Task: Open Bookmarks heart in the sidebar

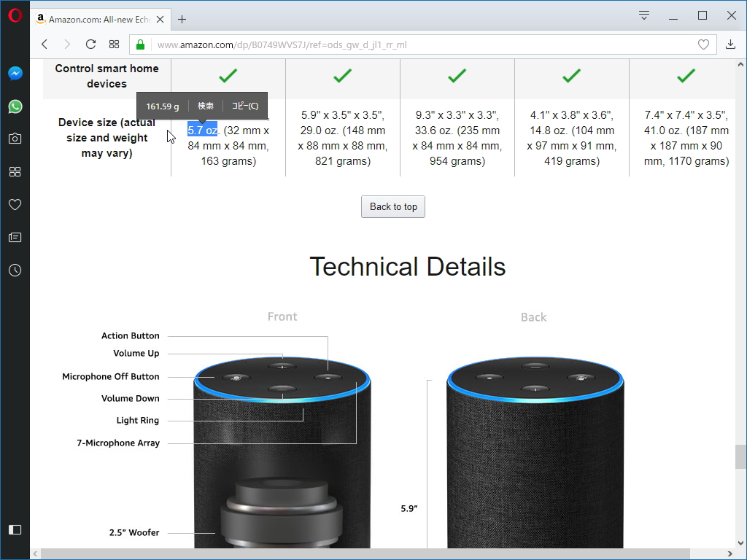Action: [15, 204]
